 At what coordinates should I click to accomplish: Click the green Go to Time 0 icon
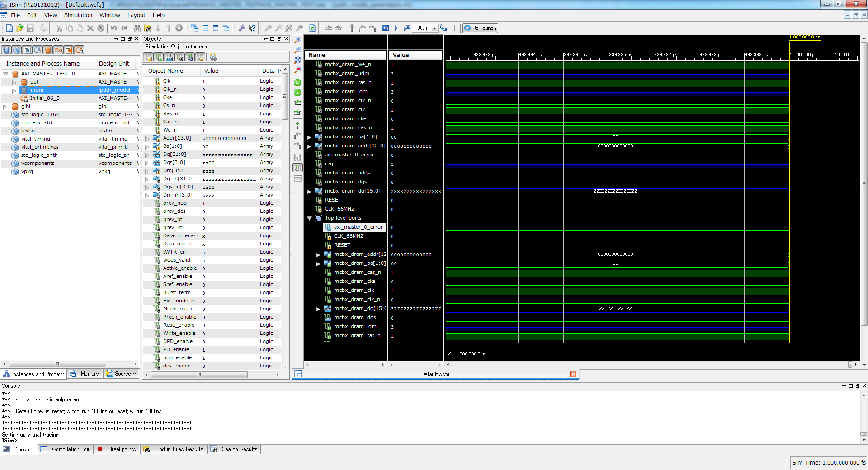[x=297, y=83]
